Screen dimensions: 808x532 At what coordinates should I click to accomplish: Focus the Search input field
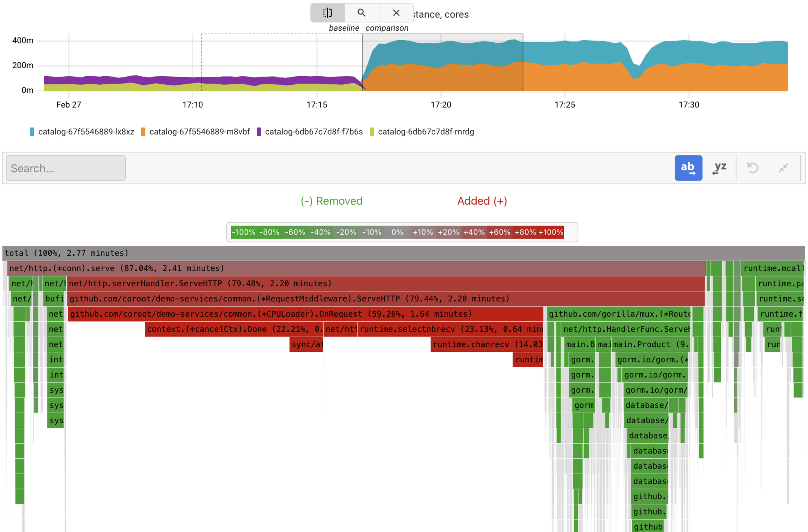[66, 168]
